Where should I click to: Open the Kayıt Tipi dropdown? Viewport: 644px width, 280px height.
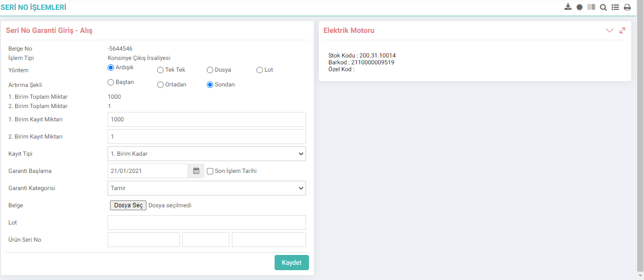click(207, 154)
